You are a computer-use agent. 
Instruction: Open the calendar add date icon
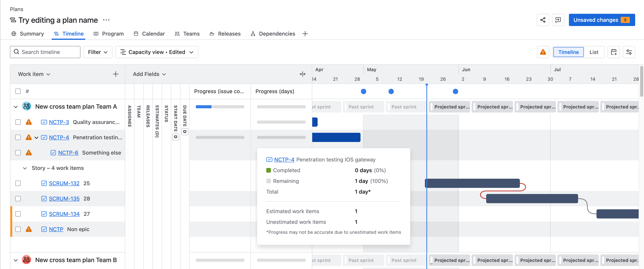tap(614, 52)
